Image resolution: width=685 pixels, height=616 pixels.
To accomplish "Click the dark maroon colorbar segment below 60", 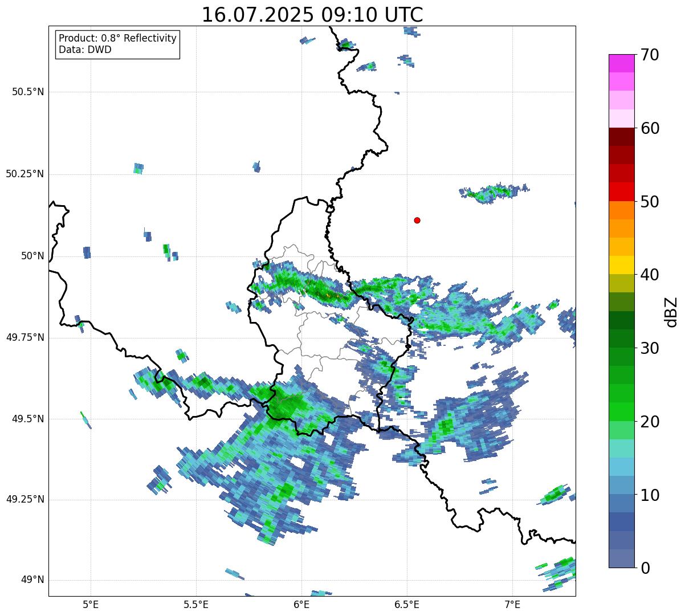I will pyautogui.click(x=622, y=137).
